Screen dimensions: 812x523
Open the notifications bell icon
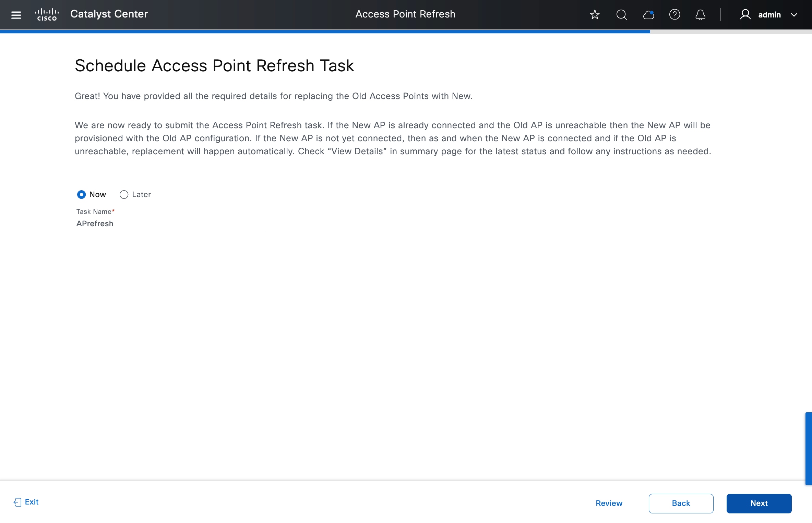tap(700, 15)
